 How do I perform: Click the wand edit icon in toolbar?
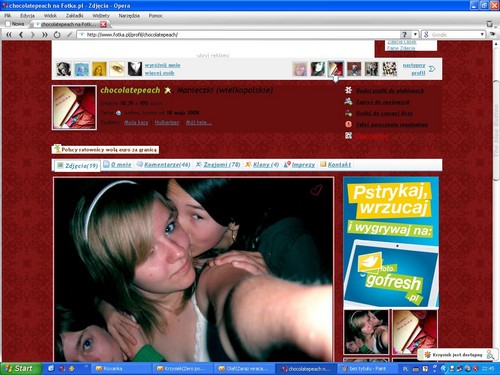click(69, 35)
